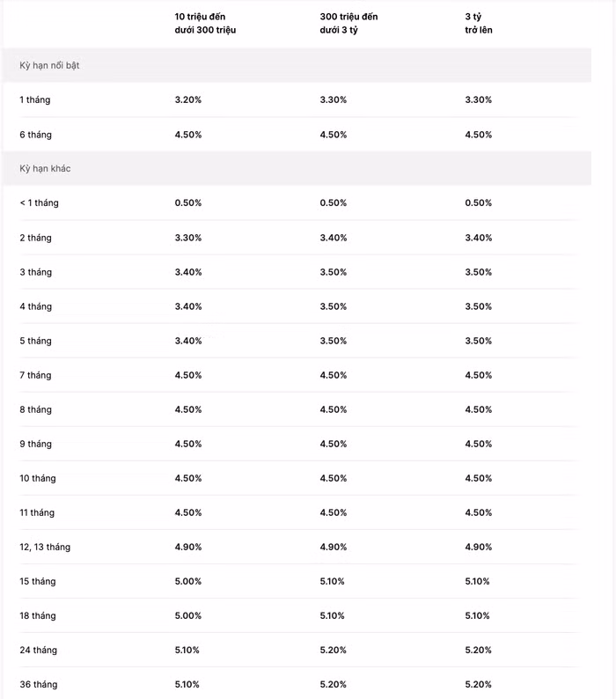Click 3.30% rate in the 2 tháng row
This screenshot has width=616, height=699.
[x=188, y=238]
